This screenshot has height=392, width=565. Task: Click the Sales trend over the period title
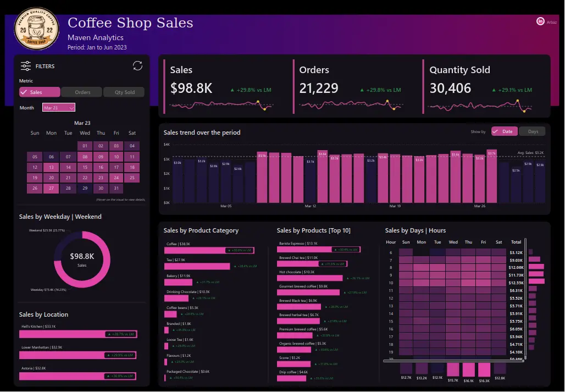click(x=202, y=132)
